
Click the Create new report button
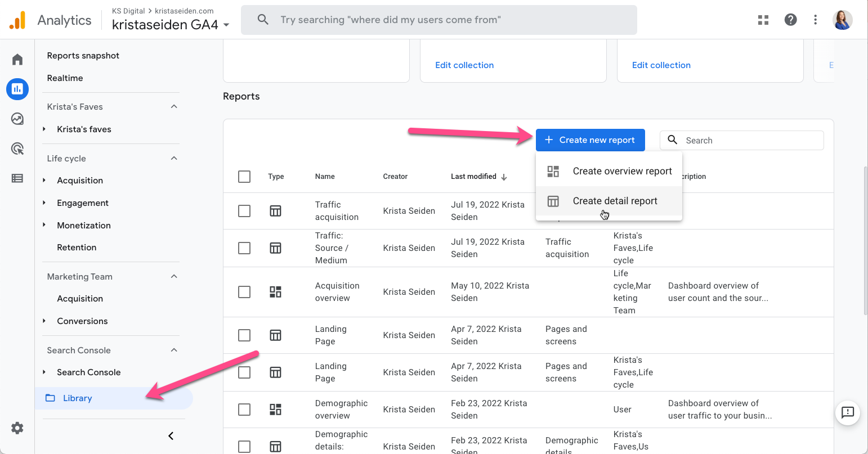pos(590,140)
